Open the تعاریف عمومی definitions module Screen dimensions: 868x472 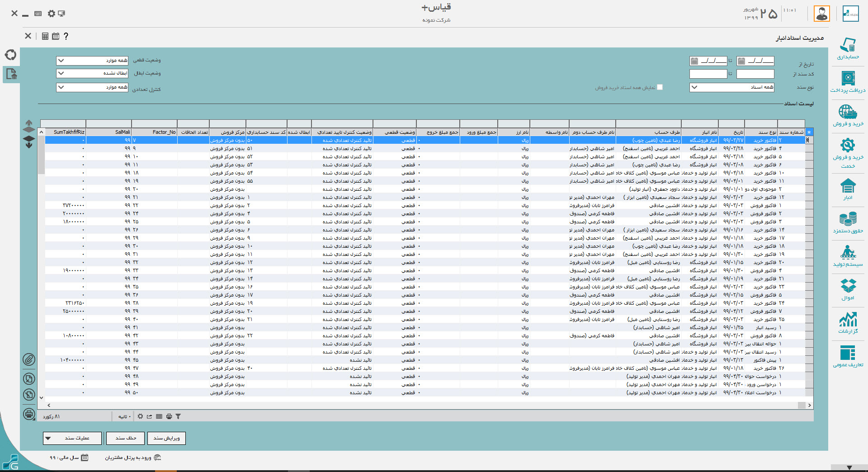pos(848,356)
